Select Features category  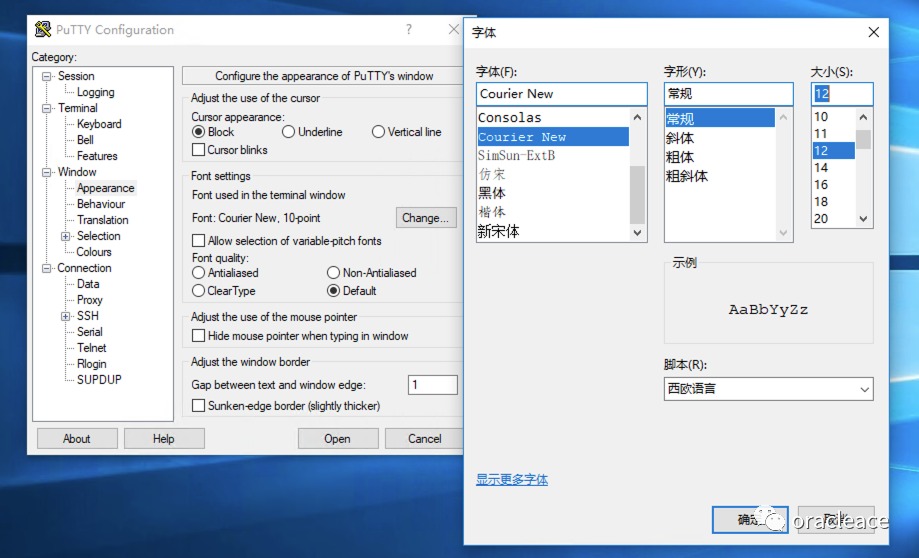point(97,156)
